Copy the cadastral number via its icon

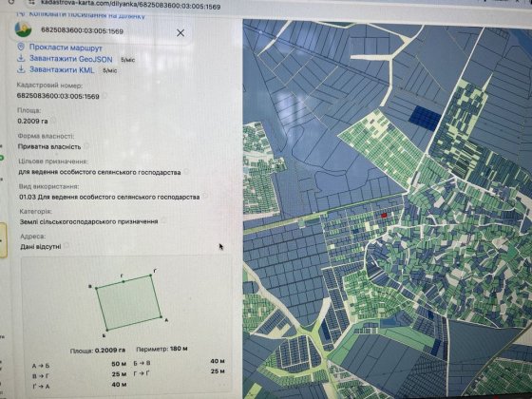click(104, 96)
